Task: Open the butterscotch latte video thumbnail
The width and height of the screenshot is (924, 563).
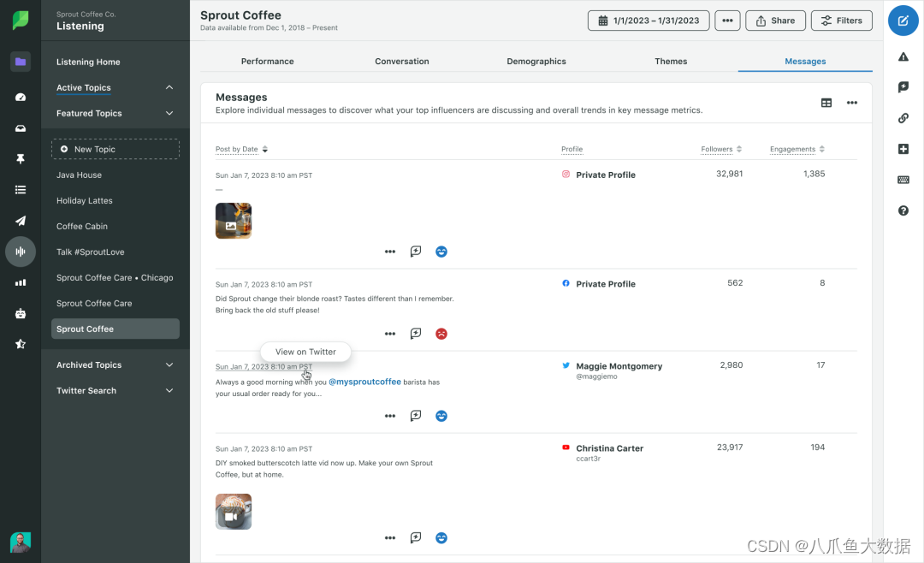Action: click(x=234, y=511)
